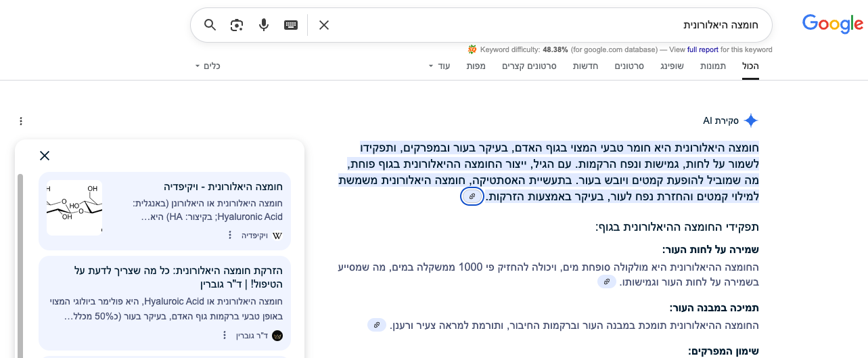
Task: Click the magnifying glass search icon
Action: 210,25
